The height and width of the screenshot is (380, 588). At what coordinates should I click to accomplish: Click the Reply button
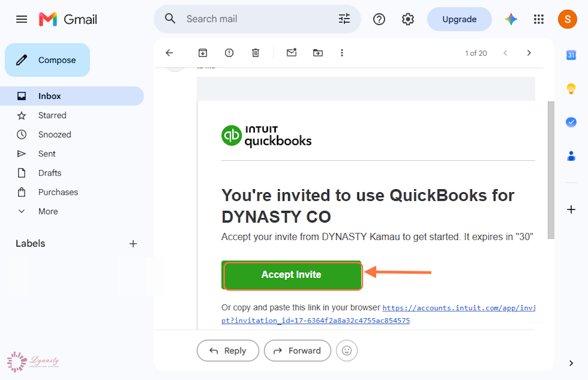point(228,351)
